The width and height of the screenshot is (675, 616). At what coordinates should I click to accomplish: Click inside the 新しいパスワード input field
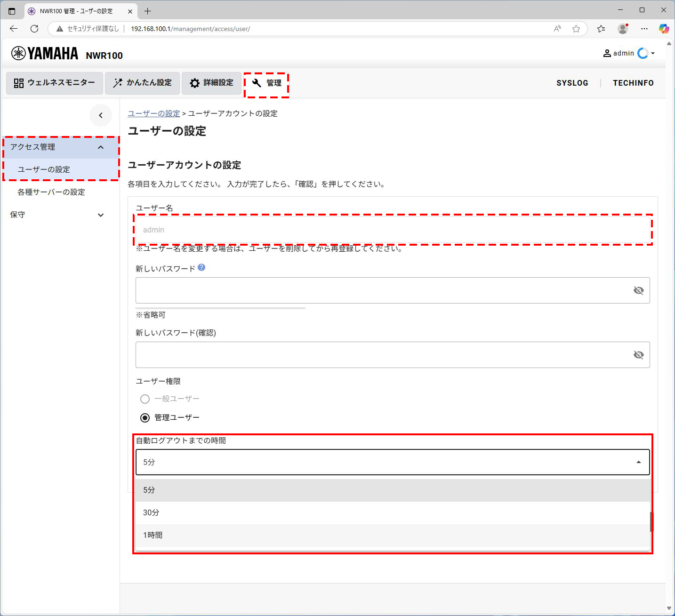329,290
